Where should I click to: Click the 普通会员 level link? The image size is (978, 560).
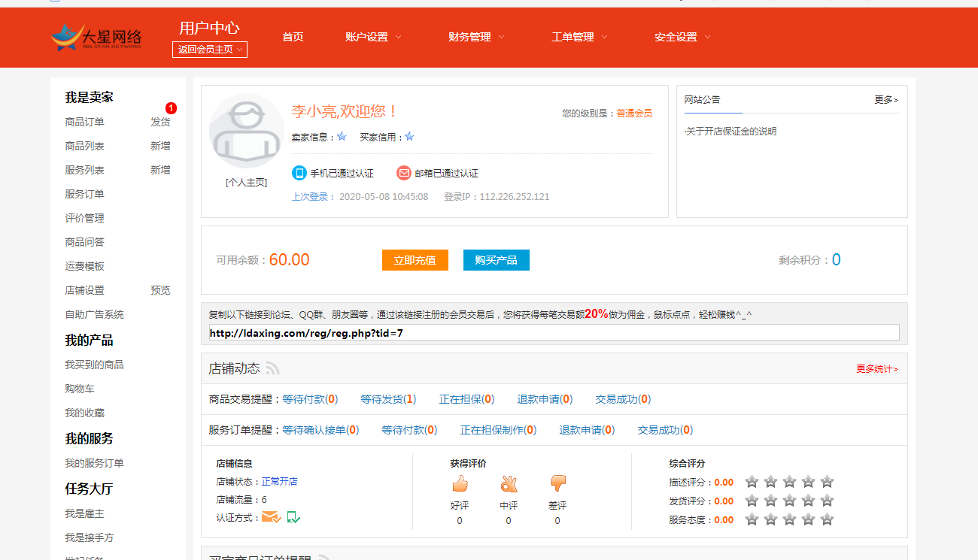tap(634, 114)
